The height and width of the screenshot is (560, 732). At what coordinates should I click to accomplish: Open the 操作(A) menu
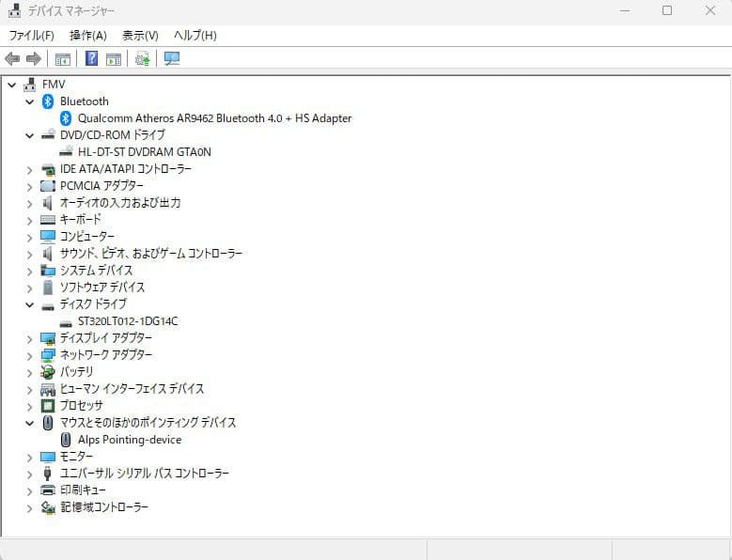coord(87,36)
